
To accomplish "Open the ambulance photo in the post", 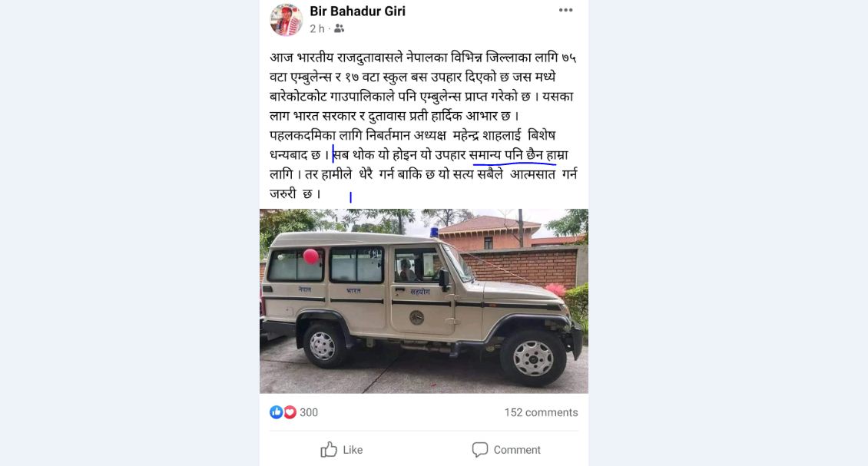I will coord(424,301).
